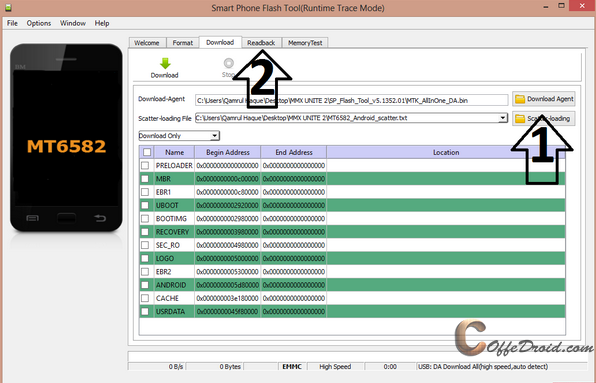Switch to the Format tab
The height and width of the screenshot is (383, 596).
click(183, 43)
